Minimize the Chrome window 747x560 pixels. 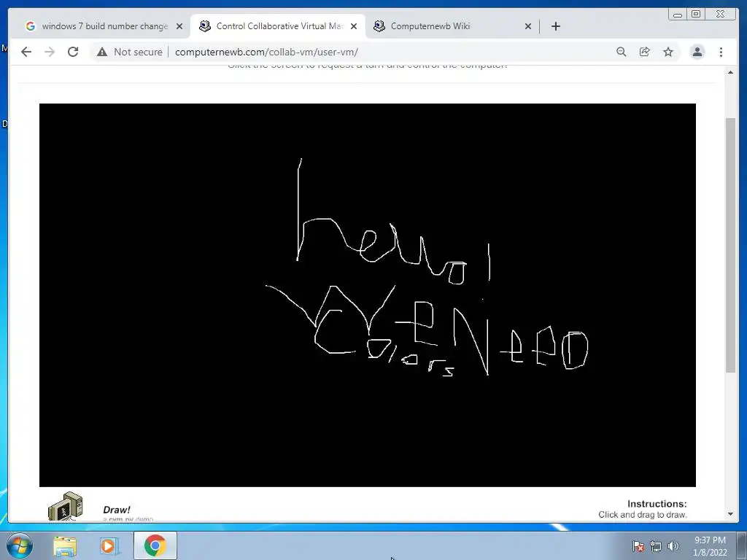coord(678,15)
